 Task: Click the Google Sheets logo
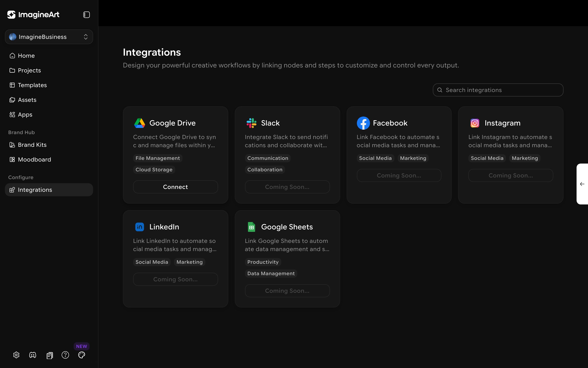252,227
